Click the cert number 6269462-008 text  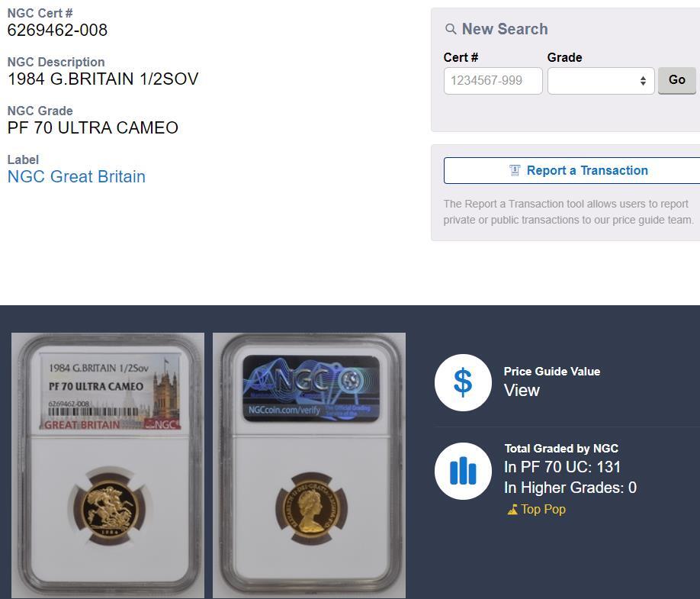click(57, 30)
